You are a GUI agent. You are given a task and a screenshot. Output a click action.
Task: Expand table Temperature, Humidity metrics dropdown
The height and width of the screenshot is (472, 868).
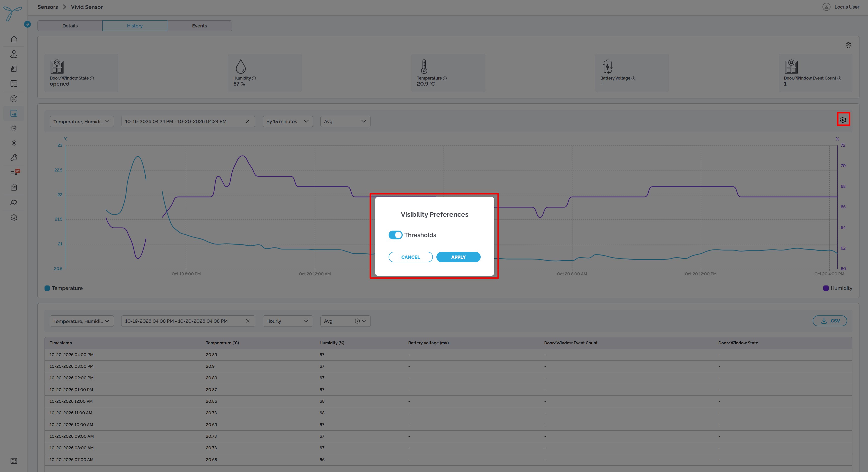pyautogui.click(x=81, y=321)
